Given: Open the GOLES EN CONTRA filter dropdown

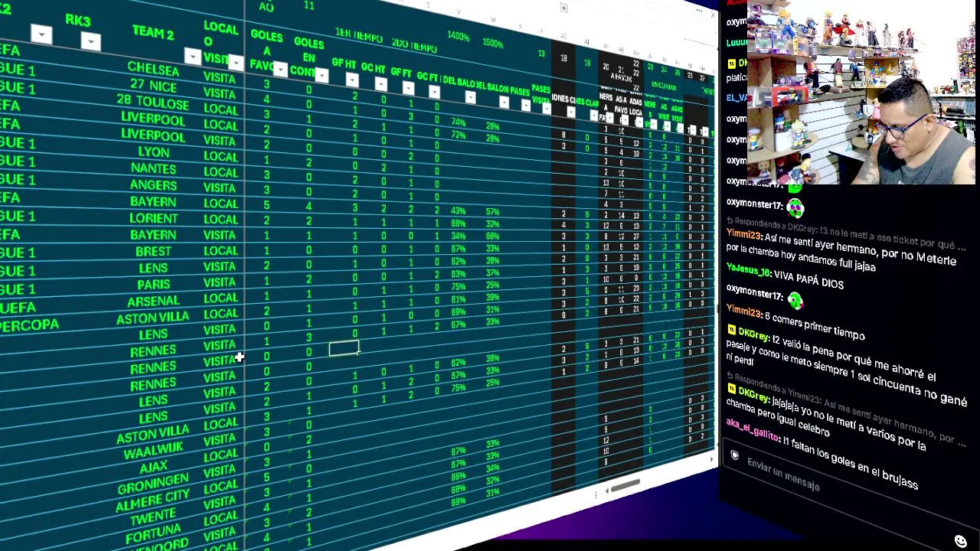Looking at the screenshot, I should coord(322,75).
